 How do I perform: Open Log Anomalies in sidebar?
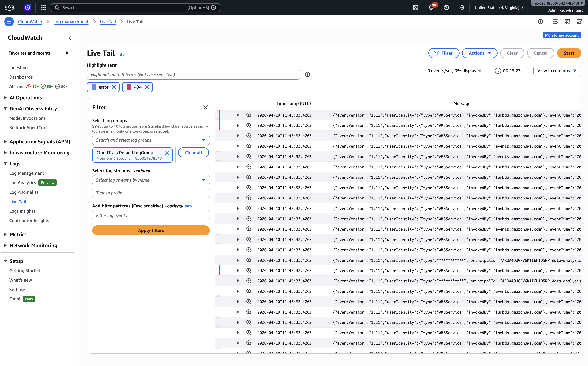pyautogui.click(x=24, y=192)
